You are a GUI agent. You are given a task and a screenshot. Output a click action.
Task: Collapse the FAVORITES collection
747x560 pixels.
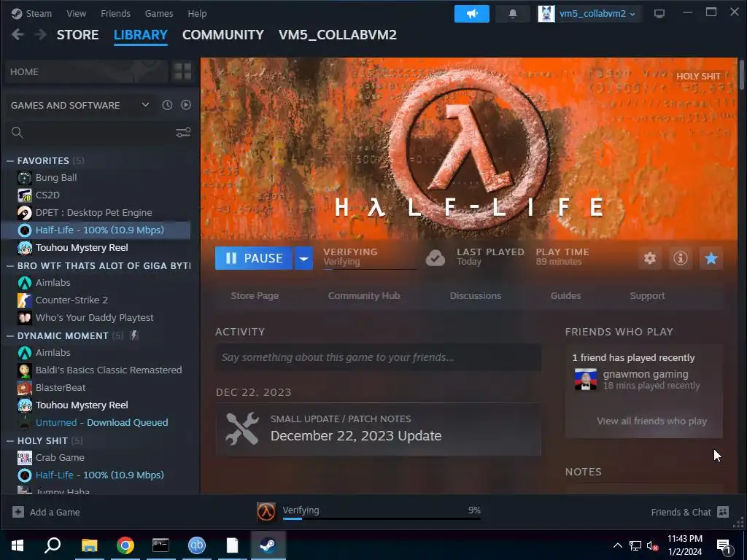[x=10, y=161]
